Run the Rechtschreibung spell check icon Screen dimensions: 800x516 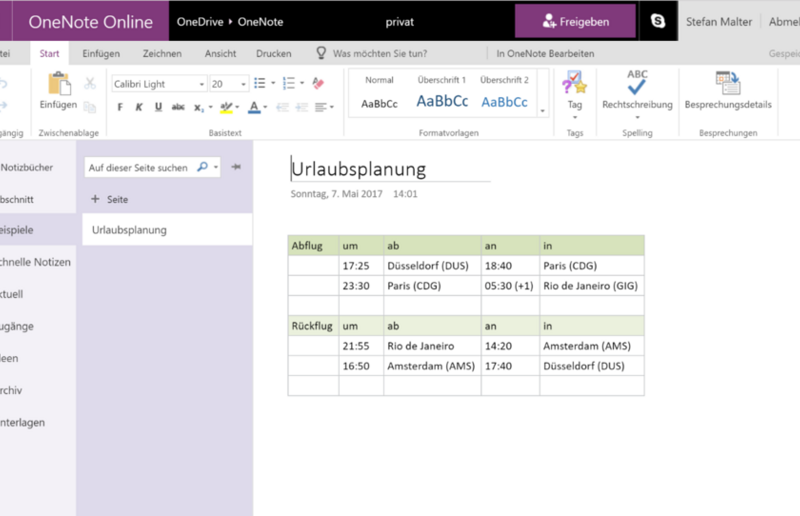[637, 82]
